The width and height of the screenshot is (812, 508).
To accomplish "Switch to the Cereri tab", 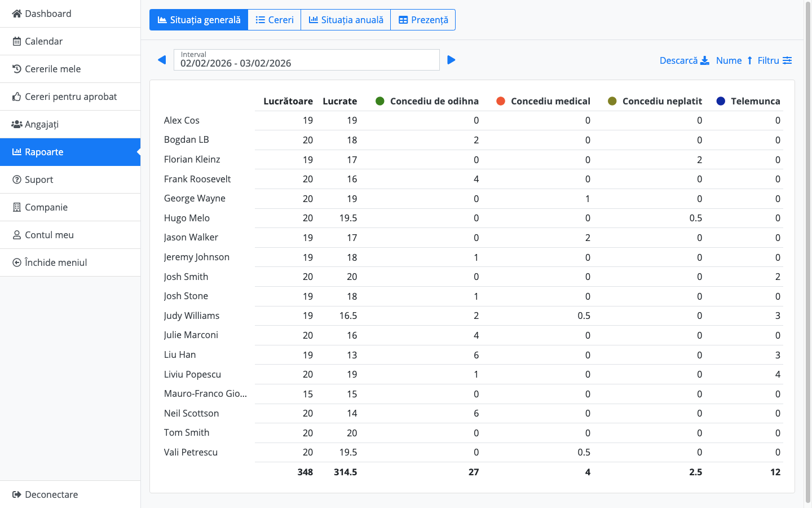I will 275,20.
